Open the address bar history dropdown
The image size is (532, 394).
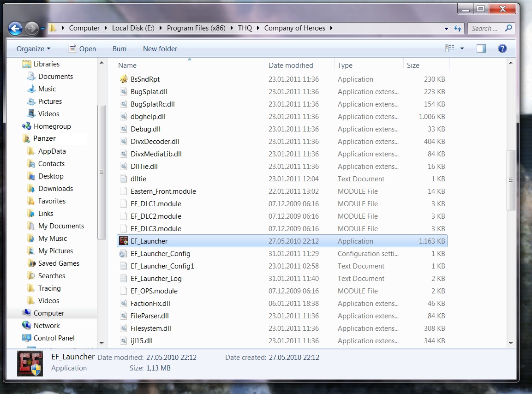tap(446, 29)
